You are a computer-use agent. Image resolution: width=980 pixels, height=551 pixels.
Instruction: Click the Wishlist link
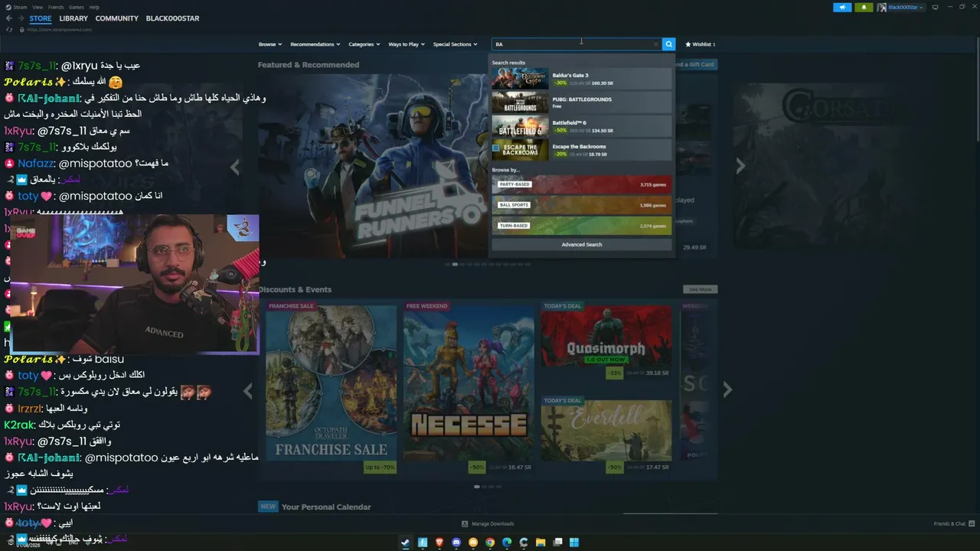click(700, 44)
